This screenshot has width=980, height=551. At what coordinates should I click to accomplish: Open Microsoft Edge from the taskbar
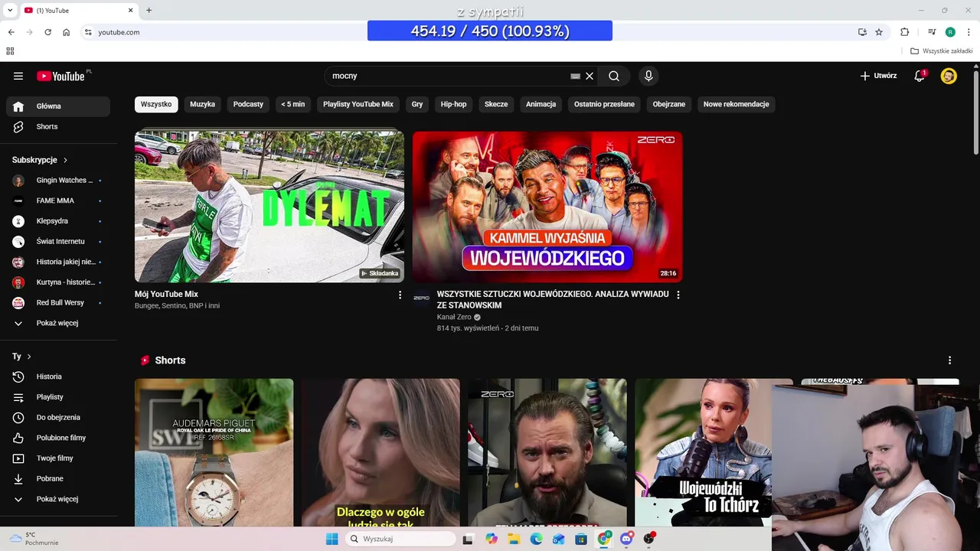pos(536,539)
